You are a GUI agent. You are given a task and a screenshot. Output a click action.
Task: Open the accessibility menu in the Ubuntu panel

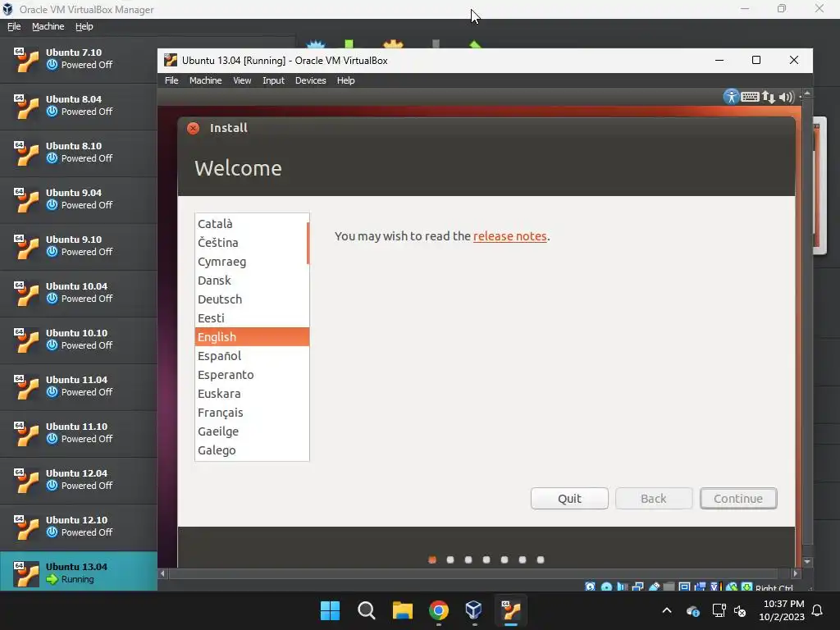[731, 97]
